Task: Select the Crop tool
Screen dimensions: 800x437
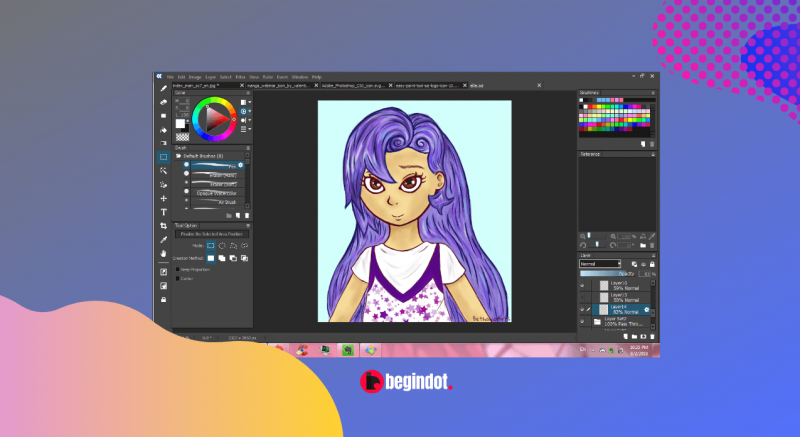Action: point(163,226)
